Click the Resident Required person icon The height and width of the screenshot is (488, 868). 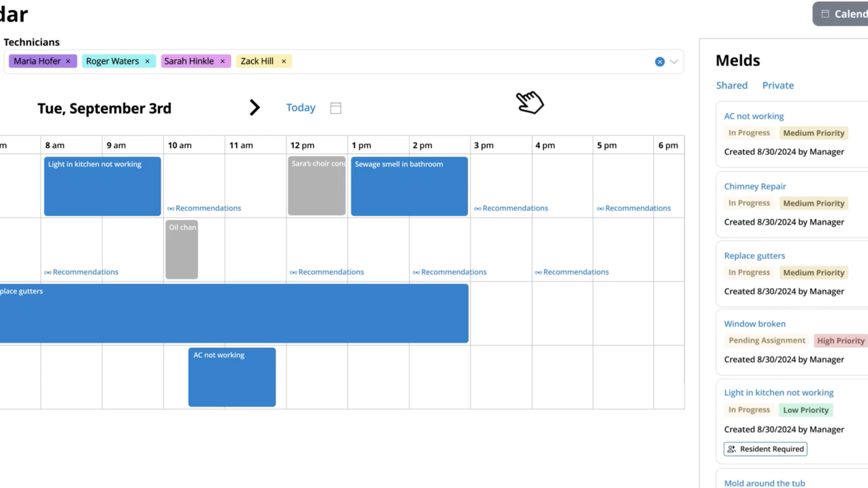pyautogui.click(x=732, y=449)
